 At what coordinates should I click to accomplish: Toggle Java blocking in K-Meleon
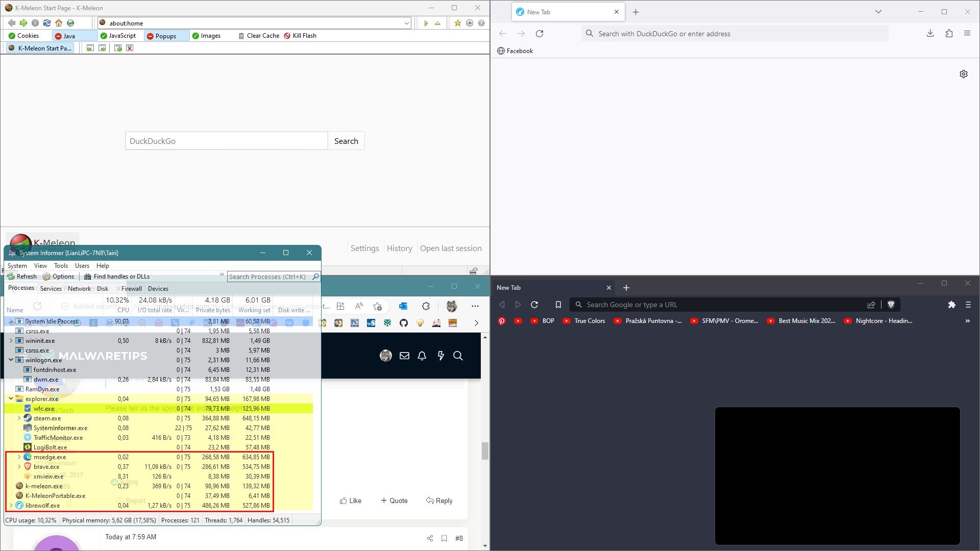tap(65, 36)
